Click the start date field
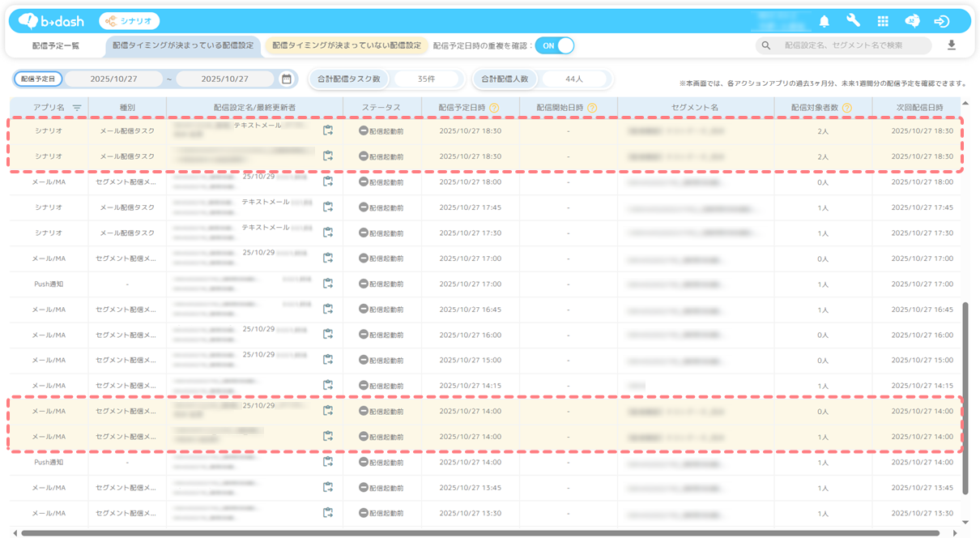Screen dimensions: 980x551 (113, 79)
